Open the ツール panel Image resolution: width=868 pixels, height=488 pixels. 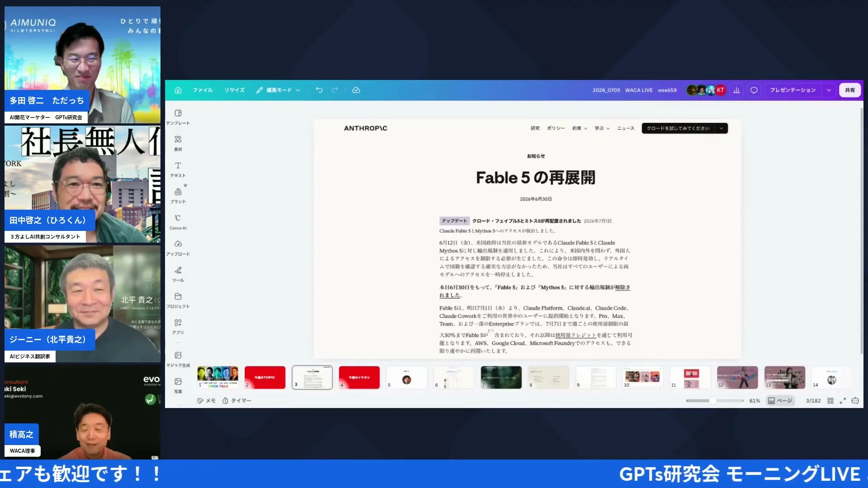[178, 274]
